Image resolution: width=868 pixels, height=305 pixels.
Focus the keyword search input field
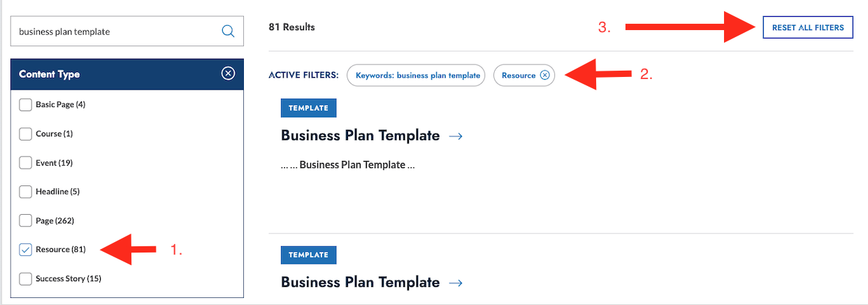[x=115, y=31]
